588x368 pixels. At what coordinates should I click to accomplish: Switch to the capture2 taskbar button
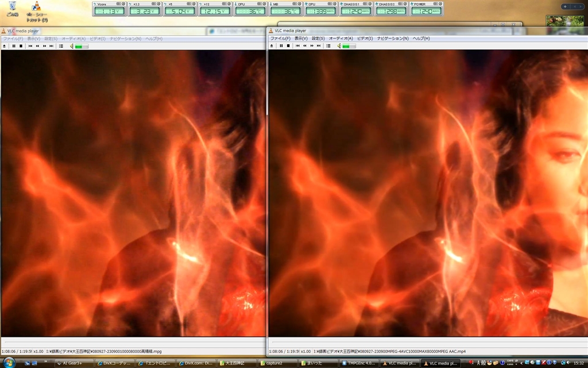278,363
